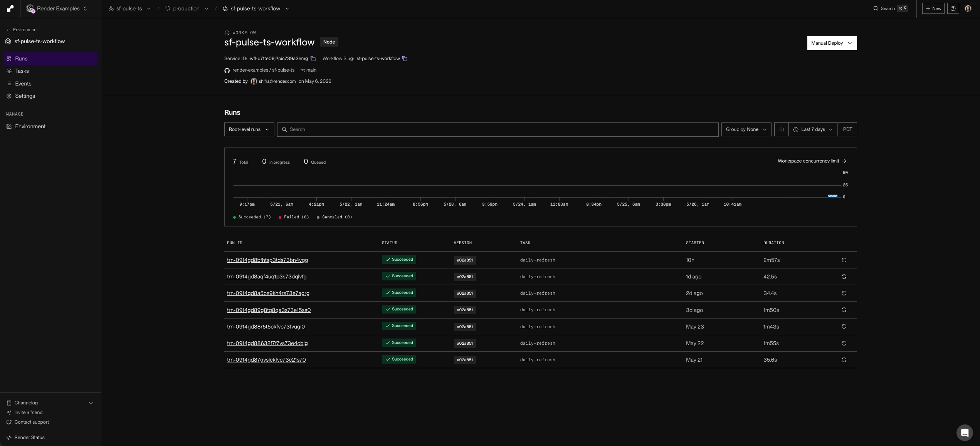
Task: Click Invite a friend
Action: [28, 412]
